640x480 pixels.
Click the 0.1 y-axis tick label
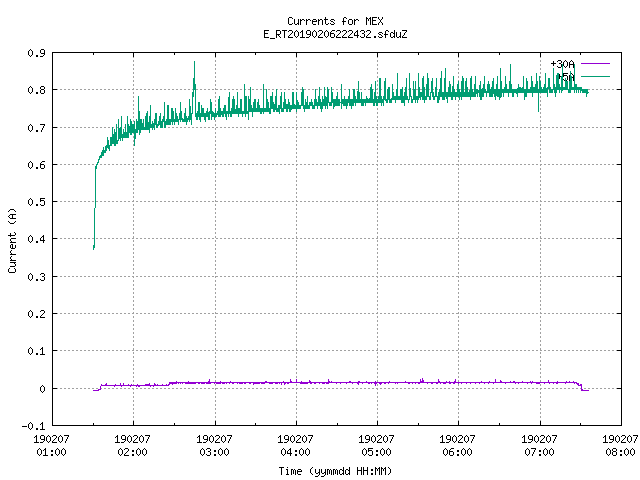(x=36, y=351)
